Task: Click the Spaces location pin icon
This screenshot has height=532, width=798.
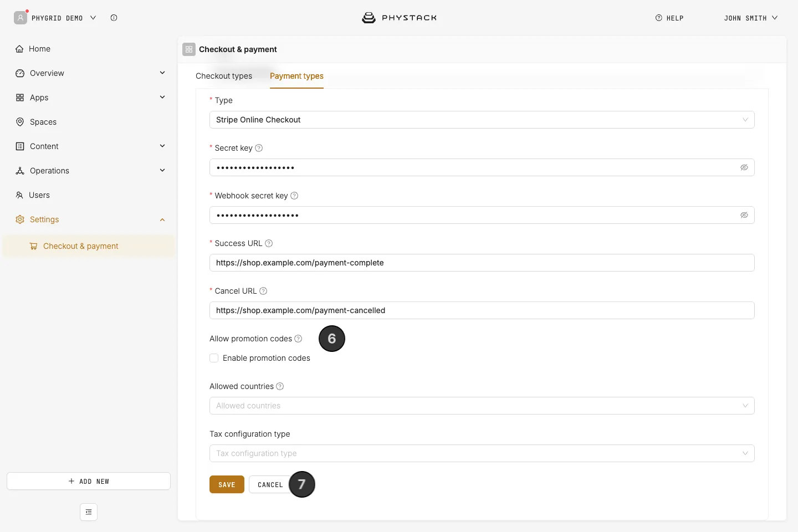Action: 20,122
